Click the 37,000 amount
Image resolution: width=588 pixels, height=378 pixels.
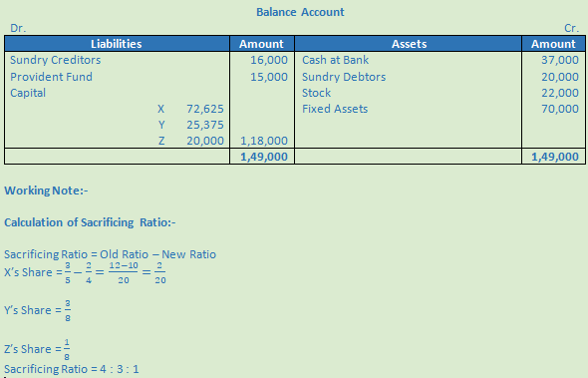click(560, 60)
